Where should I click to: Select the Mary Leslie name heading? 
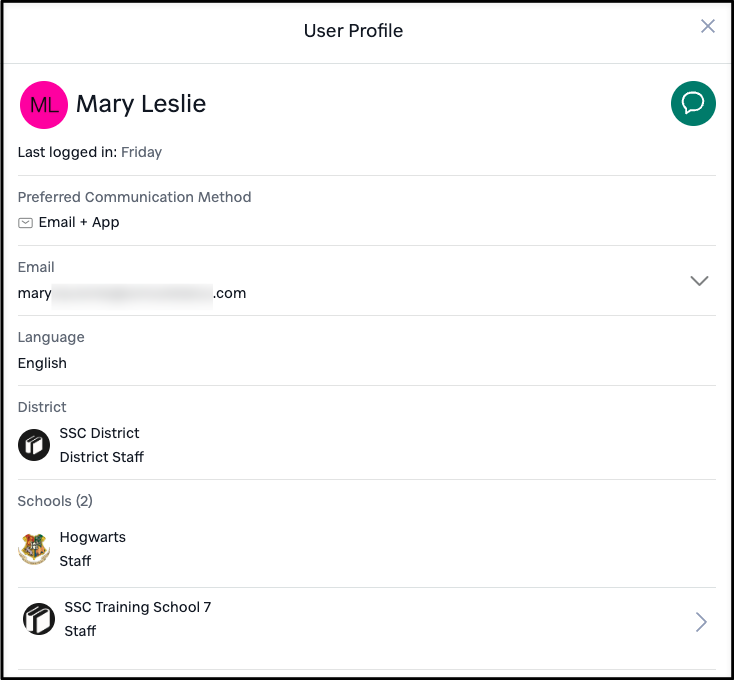tap(141, 104)
